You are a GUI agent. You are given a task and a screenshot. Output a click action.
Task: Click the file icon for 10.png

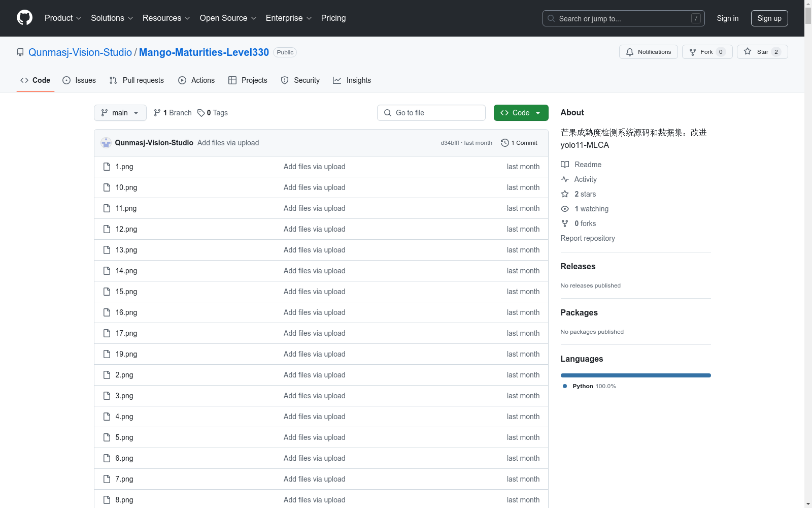tap(107, 187)
